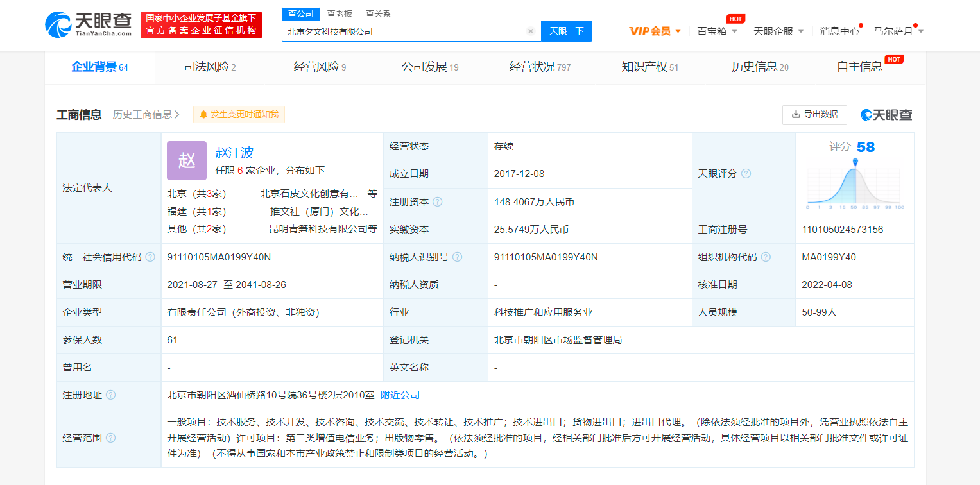Select the 知识产权 tab
Viewport: 980px width, 485px height.
(649, 67)
